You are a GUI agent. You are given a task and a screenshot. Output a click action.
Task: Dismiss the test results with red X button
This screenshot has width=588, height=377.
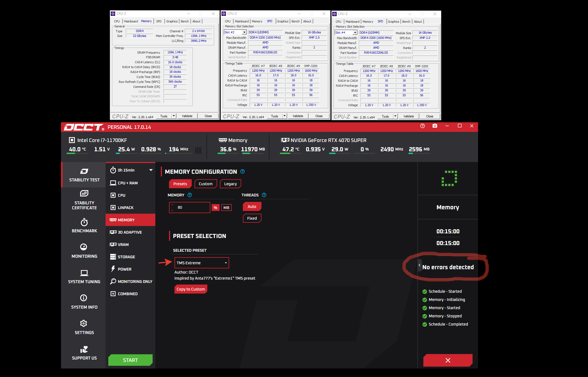[448, 360]
